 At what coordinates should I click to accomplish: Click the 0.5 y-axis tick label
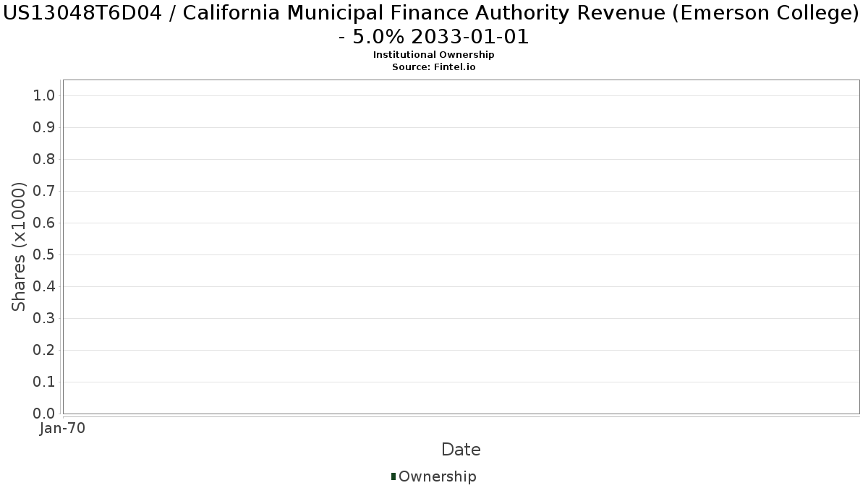(x=44, y=255)
